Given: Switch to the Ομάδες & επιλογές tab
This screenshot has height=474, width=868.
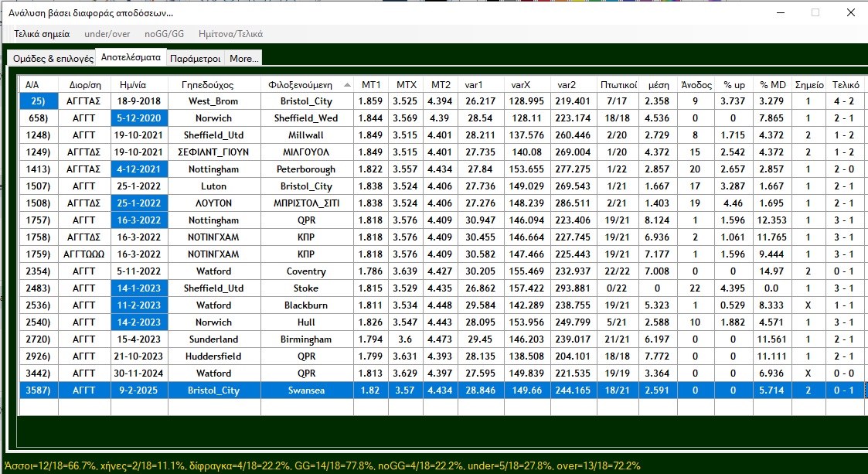Looking at the screenshot, I should pyautogui.click(x=53, y=59).
